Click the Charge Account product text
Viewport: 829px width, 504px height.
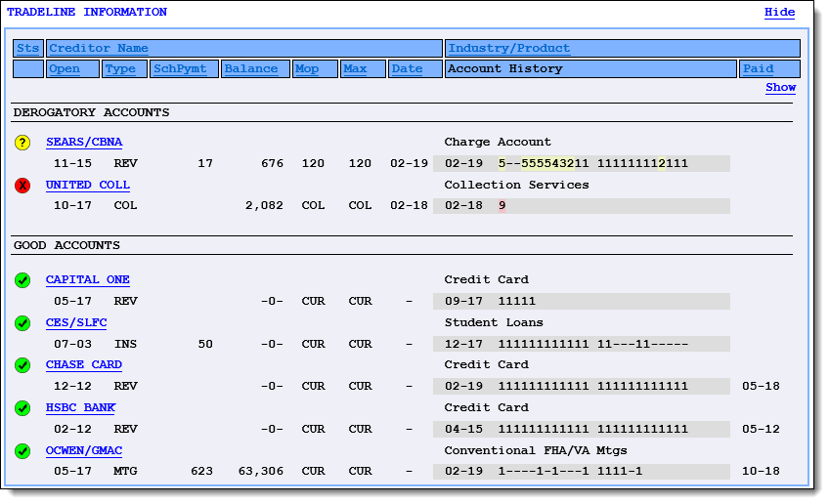click(498, 142)
